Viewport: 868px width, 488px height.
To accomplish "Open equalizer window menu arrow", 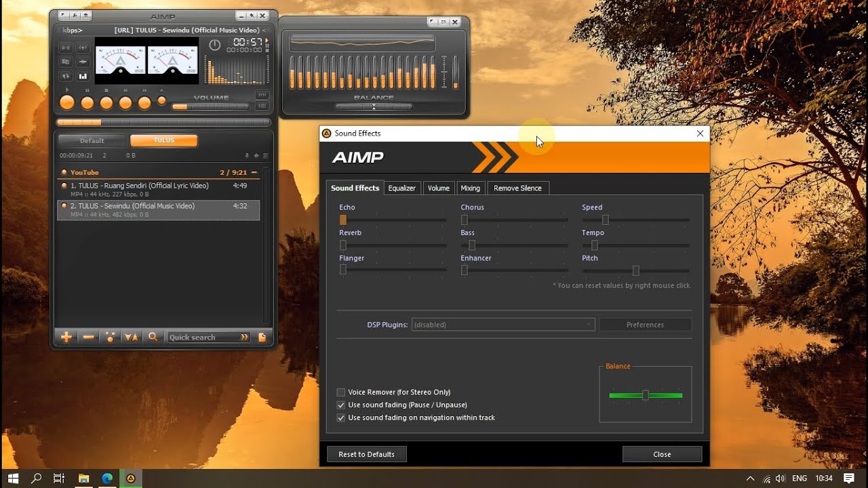I will pyautogui.click(x=431, y=22).
